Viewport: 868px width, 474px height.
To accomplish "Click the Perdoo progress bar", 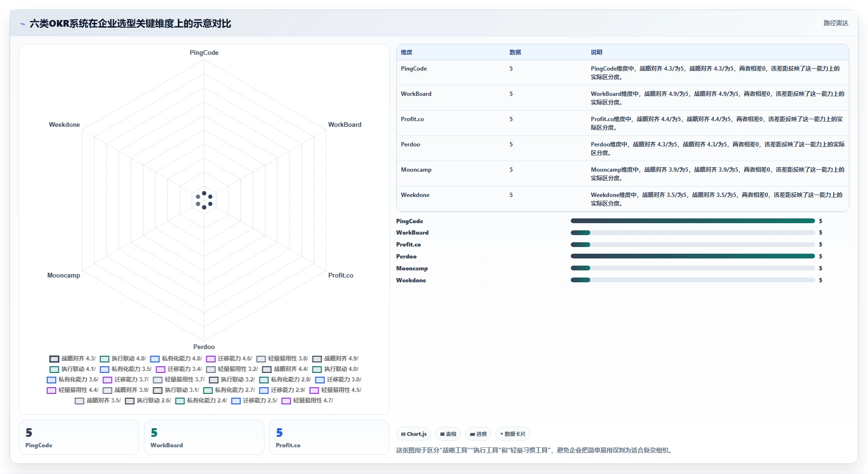I will [x=693, y=256].
